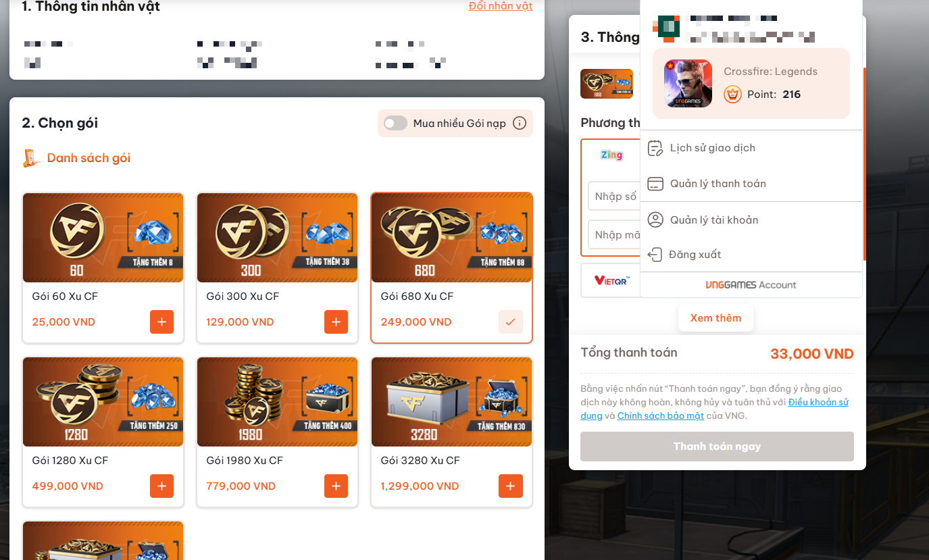
Task: Add the 3280 Xu CF package with plus icon
Action: click(x=510, y=486)
